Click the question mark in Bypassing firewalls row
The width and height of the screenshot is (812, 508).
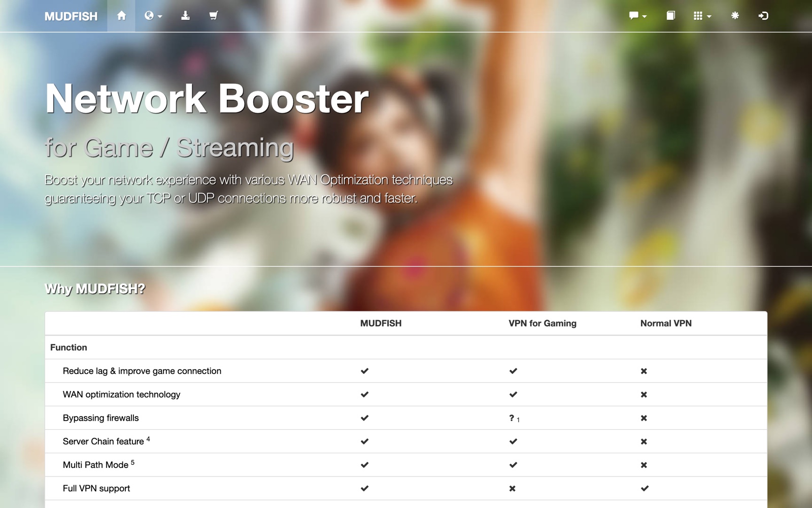pyautogui.click(x=512, y=418)
